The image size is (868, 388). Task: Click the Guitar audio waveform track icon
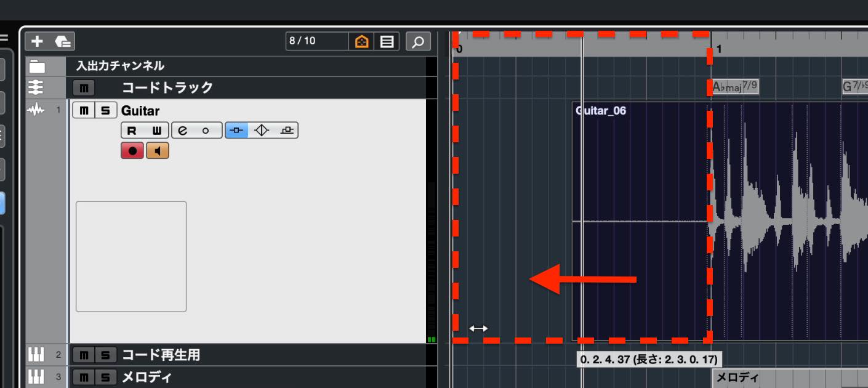[36, 110]
